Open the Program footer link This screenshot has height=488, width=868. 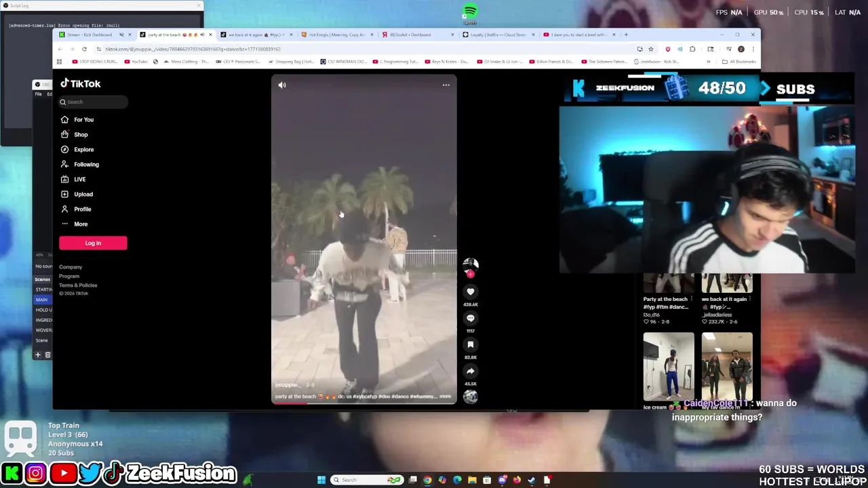click(69, 276)
